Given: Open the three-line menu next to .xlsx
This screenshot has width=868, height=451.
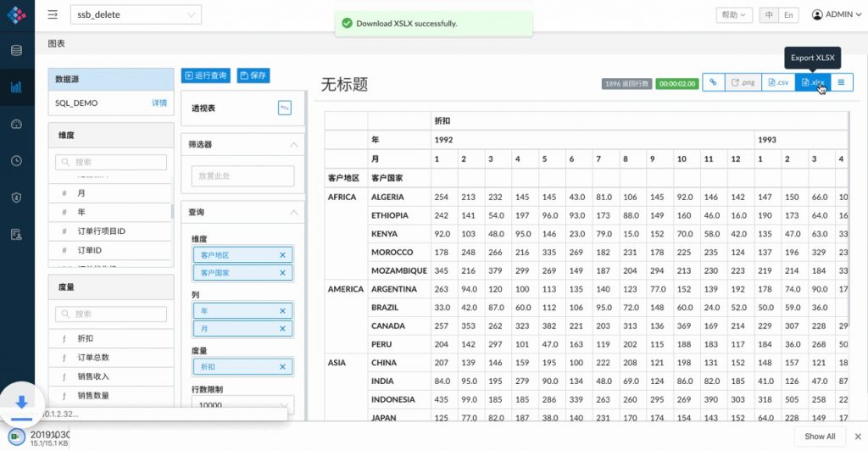Looking at the screenshot, I should 841,82.
